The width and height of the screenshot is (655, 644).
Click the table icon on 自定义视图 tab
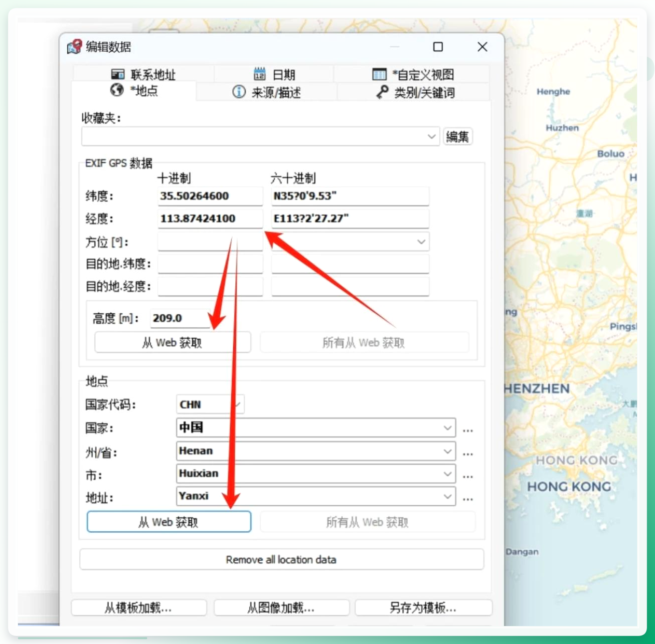[x=379, y=74]
